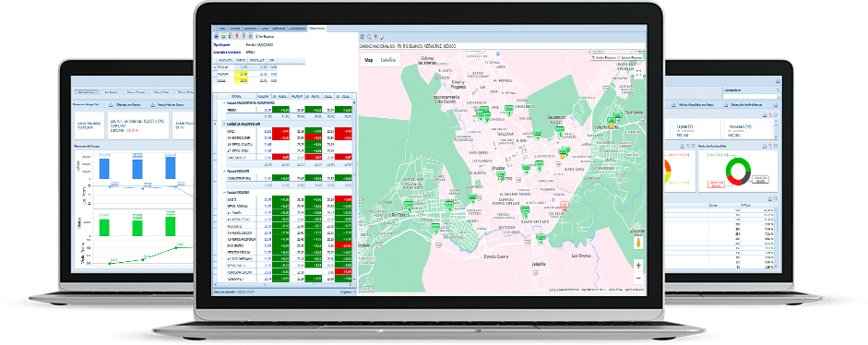This screenshot has height=345, width=868.
Task: Click the red station marker on map
Action: pyautogui.click(x=565, y=206)
